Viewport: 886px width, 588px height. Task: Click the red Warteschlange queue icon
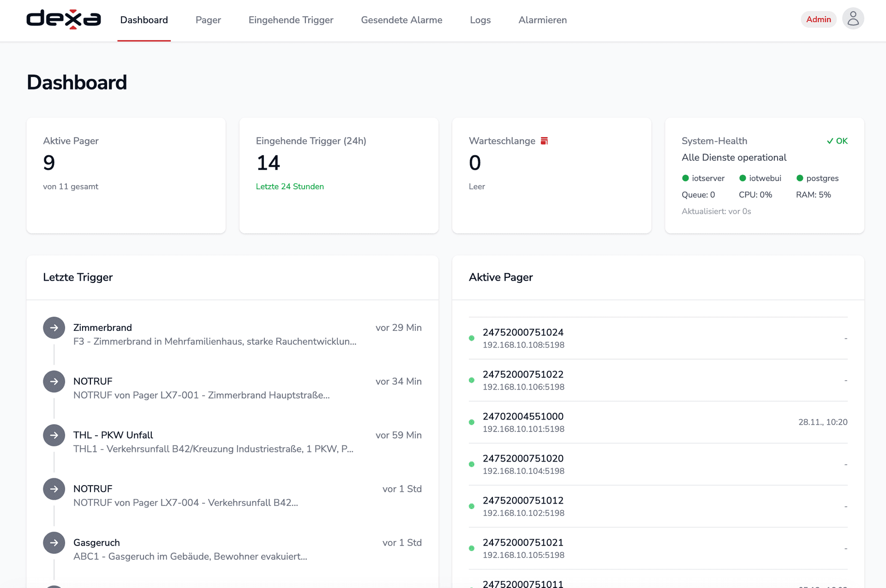pos(544,141)
